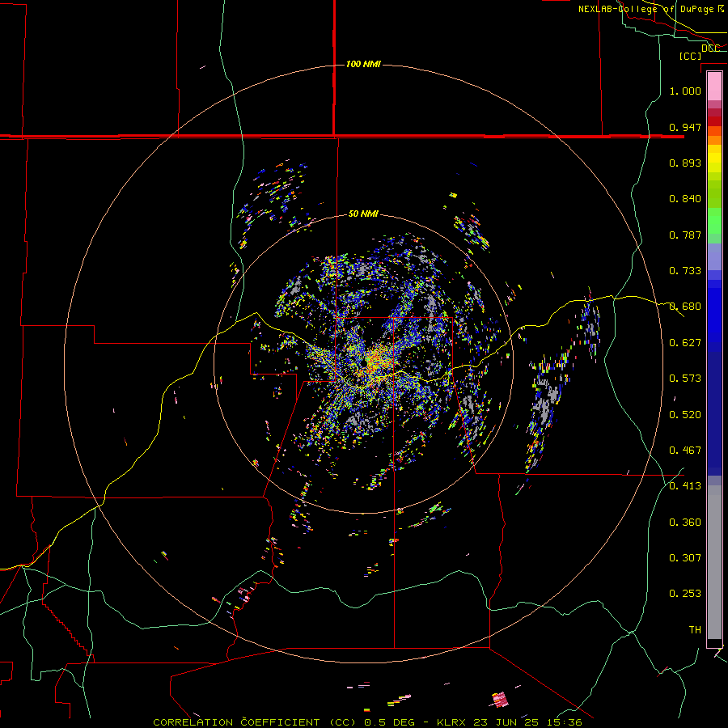
Task: Click the 50 NMI range ring label
Action: (363, 214)
